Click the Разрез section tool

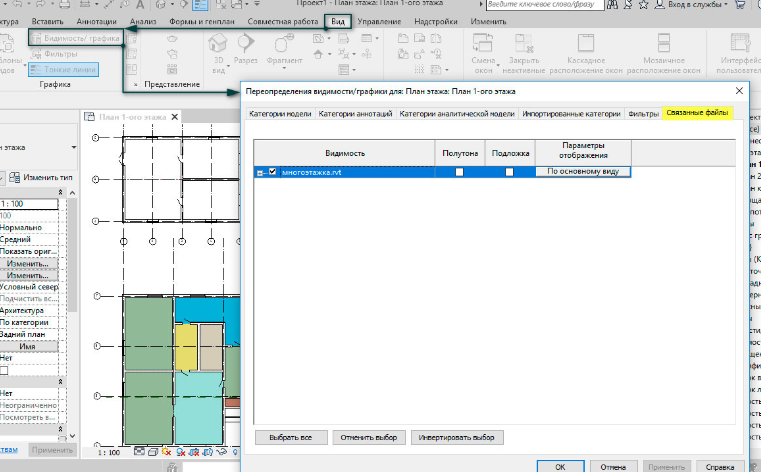point(246,45)
